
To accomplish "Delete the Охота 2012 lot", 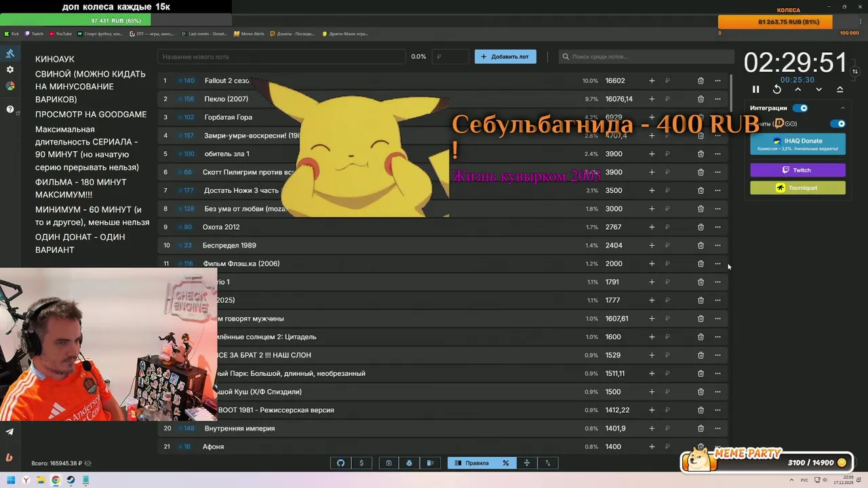I will (x=701, y=227).
